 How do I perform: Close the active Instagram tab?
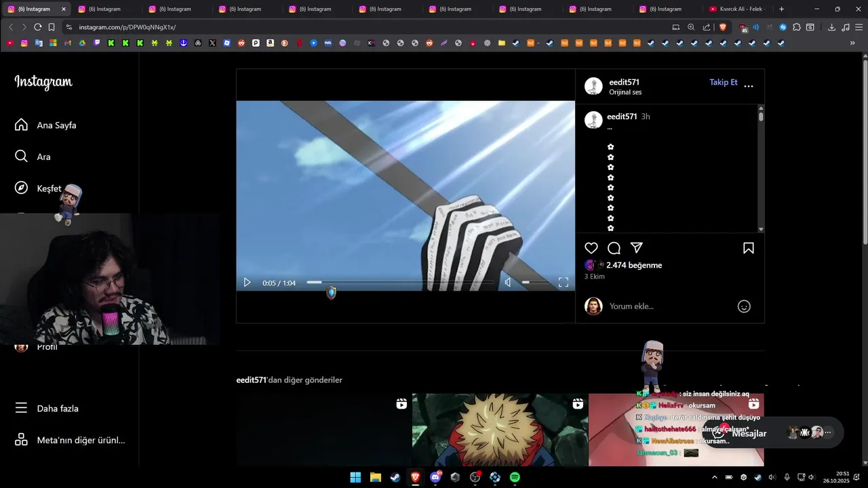(x=64, y=9)
